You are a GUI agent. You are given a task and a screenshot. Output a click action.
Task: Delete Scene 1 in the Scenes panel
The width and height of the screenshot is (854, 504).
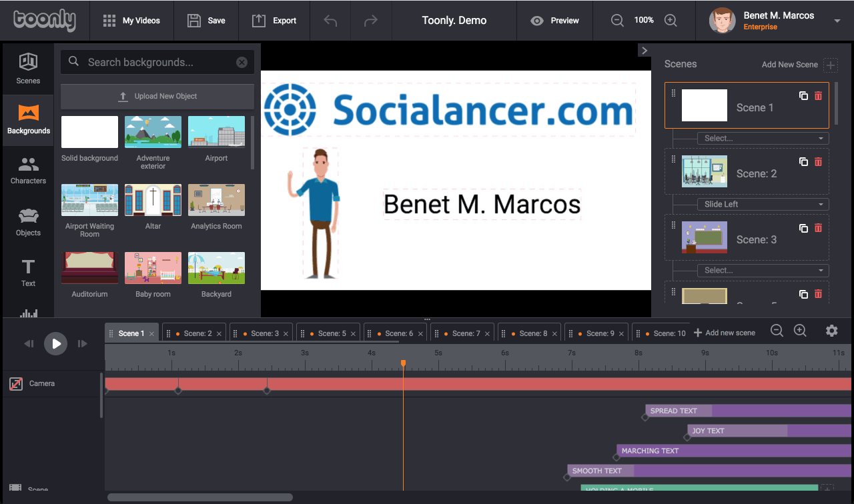(818, 95)
